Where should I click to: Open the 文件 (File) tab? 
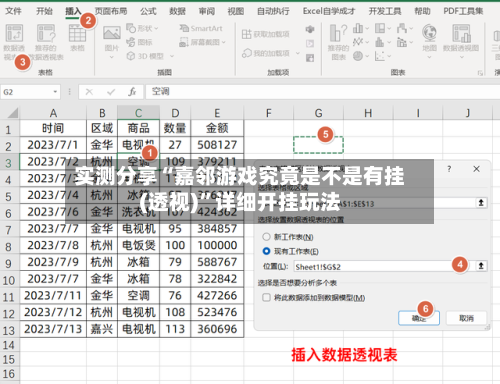click(13, 11)
